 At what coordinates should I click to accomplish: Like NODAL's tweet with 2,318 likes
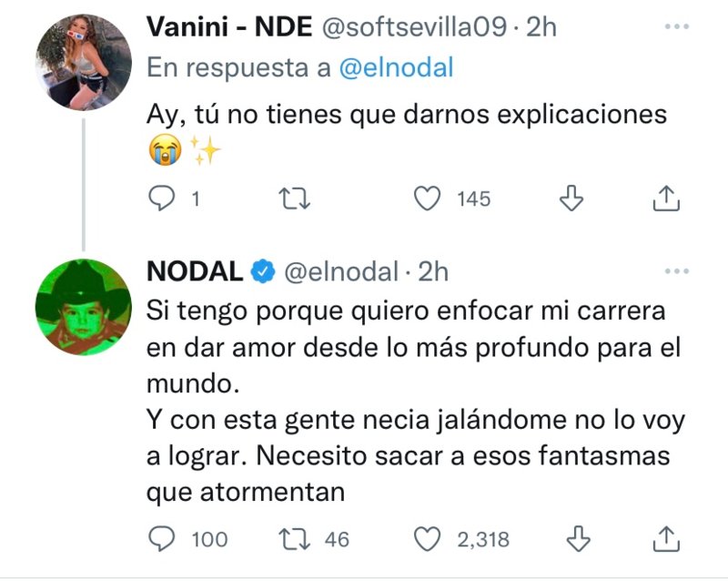click(x=427, y=539)
